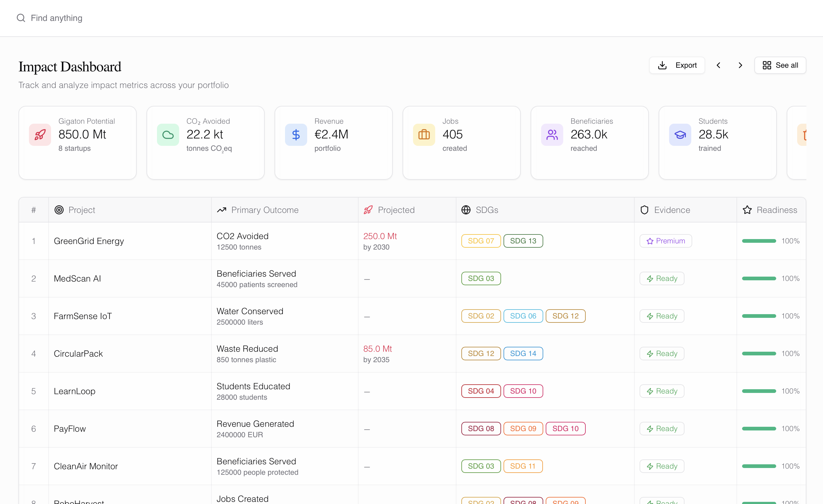Click the # column header
Viewport: 823px width, 504px height.
click(x=34, y=210)
